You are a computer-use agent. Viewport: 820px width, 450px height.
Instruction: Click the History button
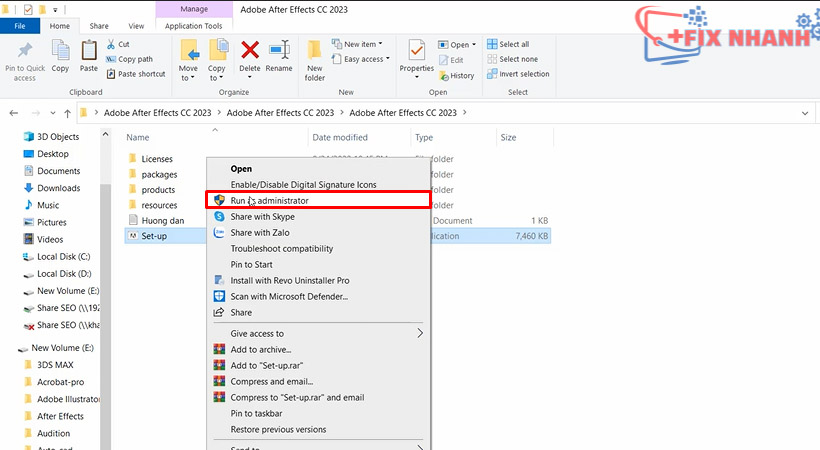[457, 75]
